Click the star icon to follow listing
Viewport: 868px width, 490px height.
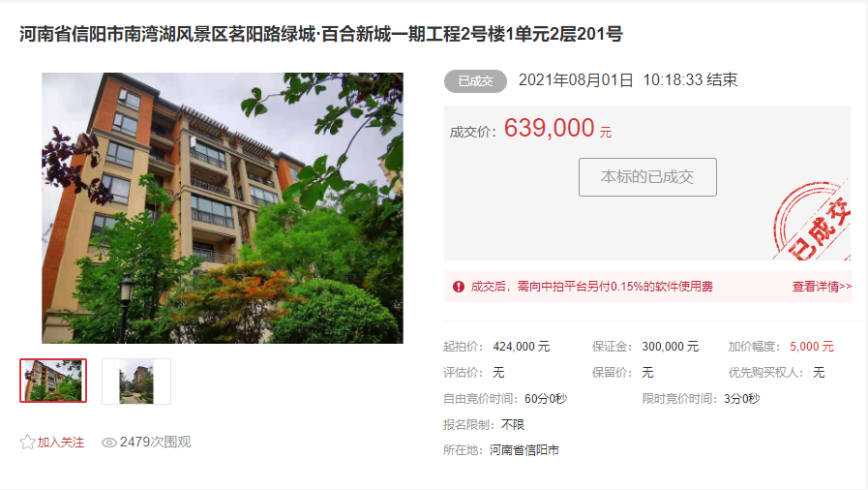tap(27, 442)
